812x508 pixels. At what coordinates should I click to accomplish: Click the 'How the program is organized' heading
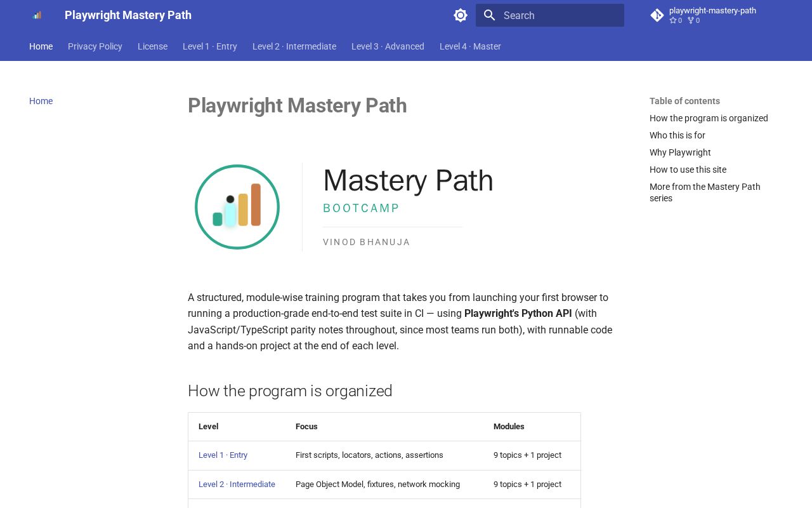click(290, 391)
